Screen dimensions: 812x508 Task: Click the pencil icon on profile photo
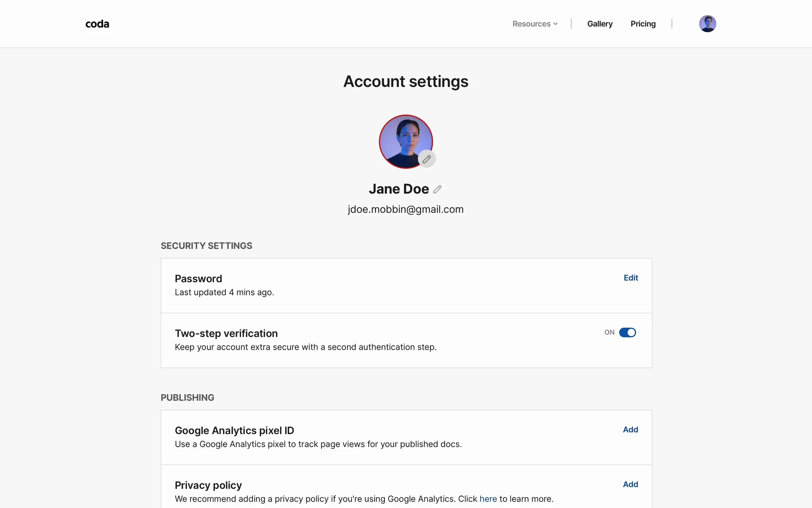(427, 159)
